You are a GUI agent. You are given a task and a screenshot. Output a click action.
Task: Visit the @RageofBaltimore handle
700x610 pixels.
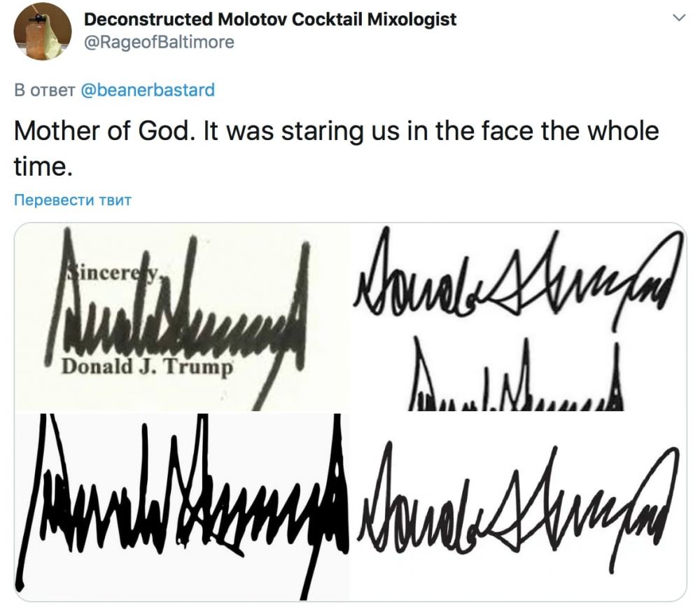pyautogui.click(x=159, y=42)
